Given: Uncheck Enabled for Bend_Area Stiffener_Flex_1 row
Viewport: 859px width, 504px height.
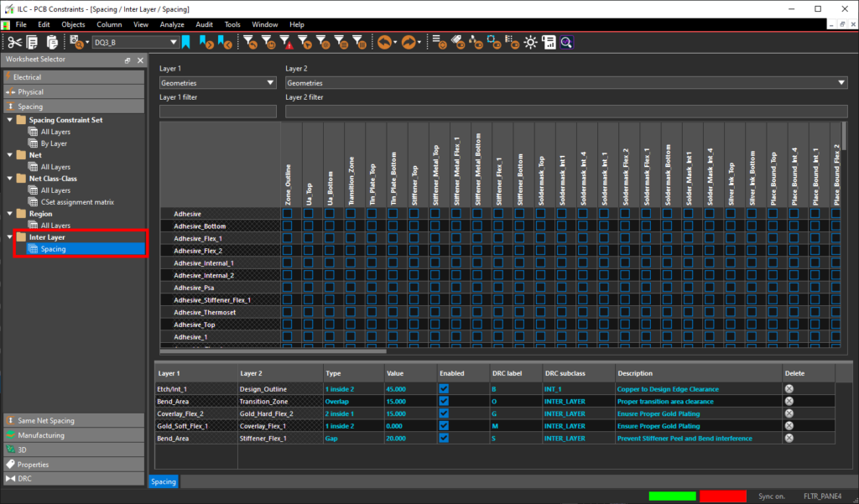Looking at the screenshot, I should 444,439.
